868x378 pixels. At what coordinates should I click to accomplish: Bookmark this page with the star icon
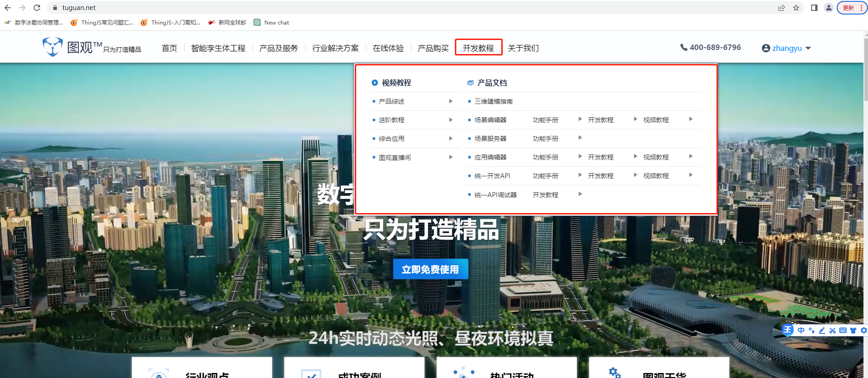[x=796, y=8]
